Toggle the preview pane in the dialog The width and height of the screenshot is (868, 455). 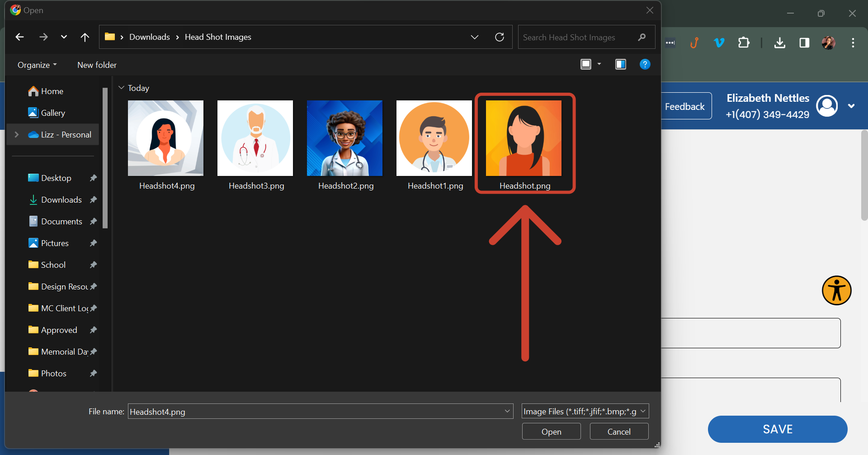[620, 64]
